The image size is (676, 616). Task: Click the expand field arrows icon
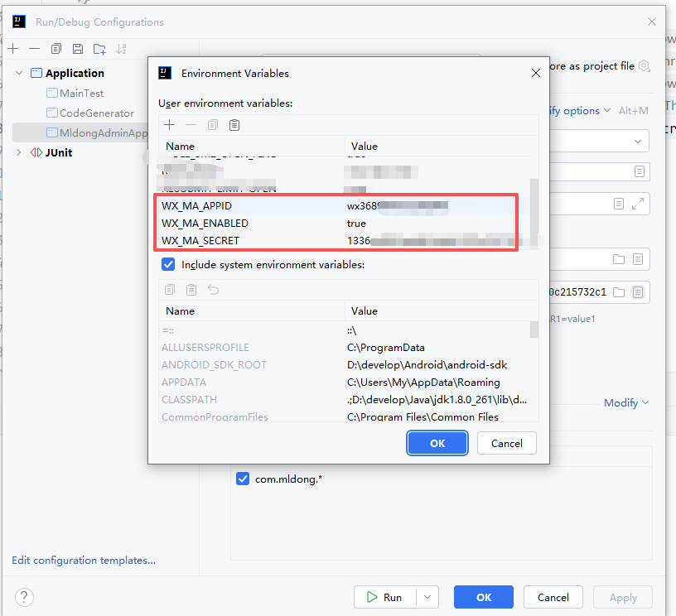coord(637,204)
